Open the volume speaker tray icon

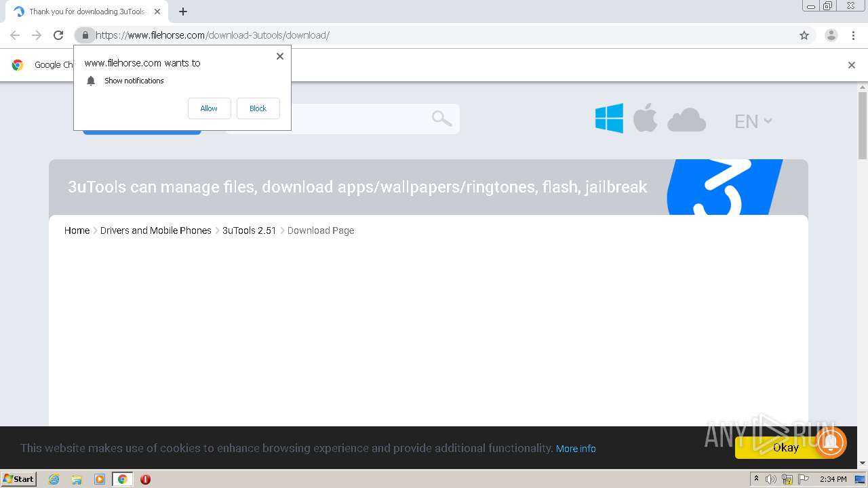pyautogui.click(x=771, y=479)
